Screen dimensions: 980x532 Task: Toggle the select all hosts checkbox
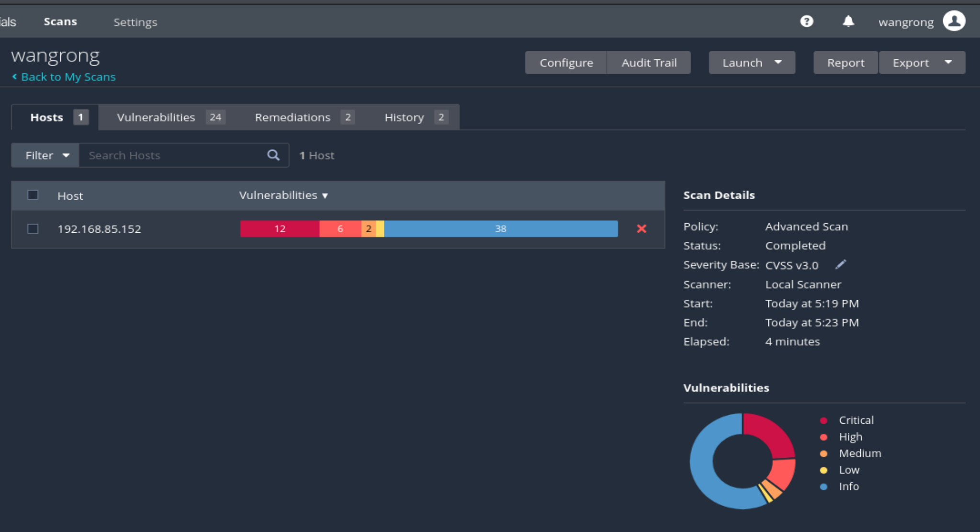[33, 195]
